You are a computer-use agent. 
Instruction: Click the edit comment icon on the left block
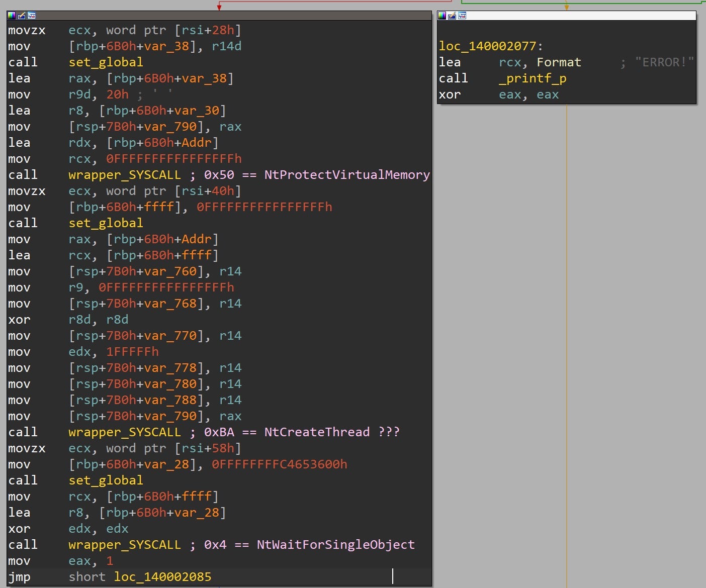22,16
